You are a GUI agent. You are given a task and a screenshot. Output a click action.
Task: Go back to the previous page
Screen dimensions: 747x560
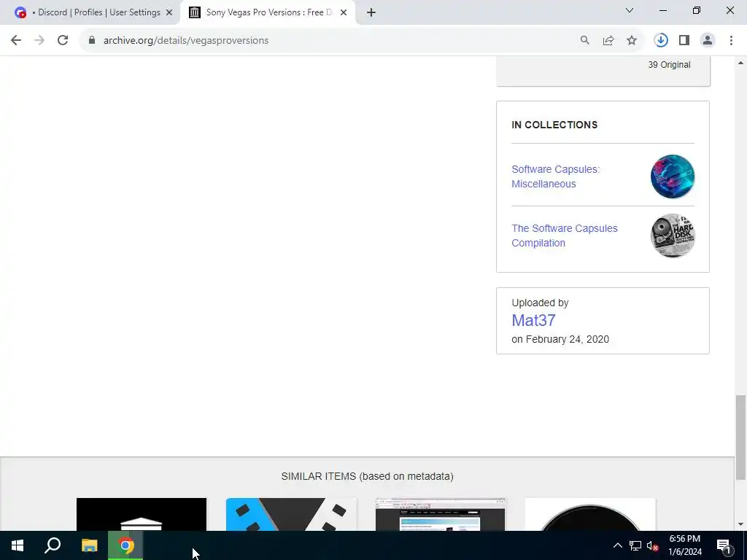click(x=16, y=41)
